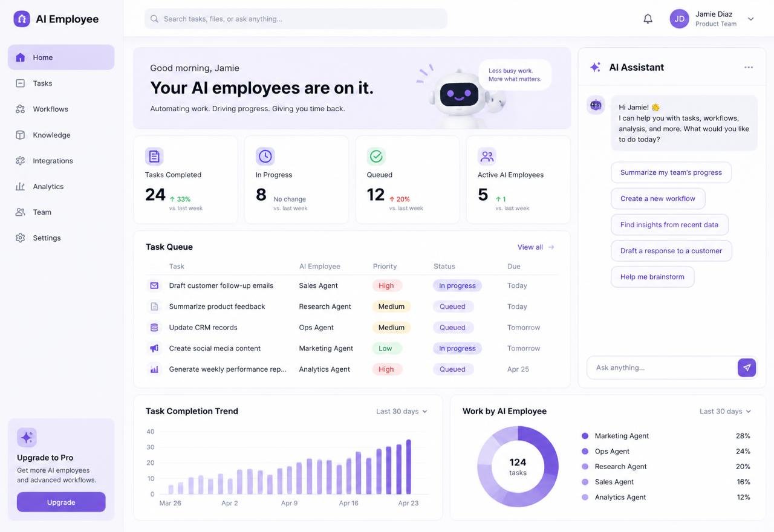Click the In Progress clock icon

coord(265,157)
